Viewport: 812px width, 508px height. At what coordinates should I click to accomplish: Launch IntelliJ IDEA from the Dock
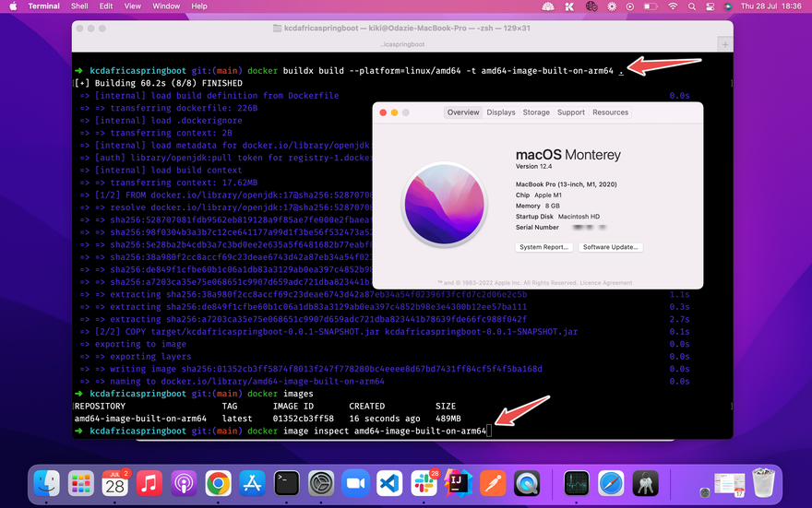pyautogui.click(x=459, y=484)
